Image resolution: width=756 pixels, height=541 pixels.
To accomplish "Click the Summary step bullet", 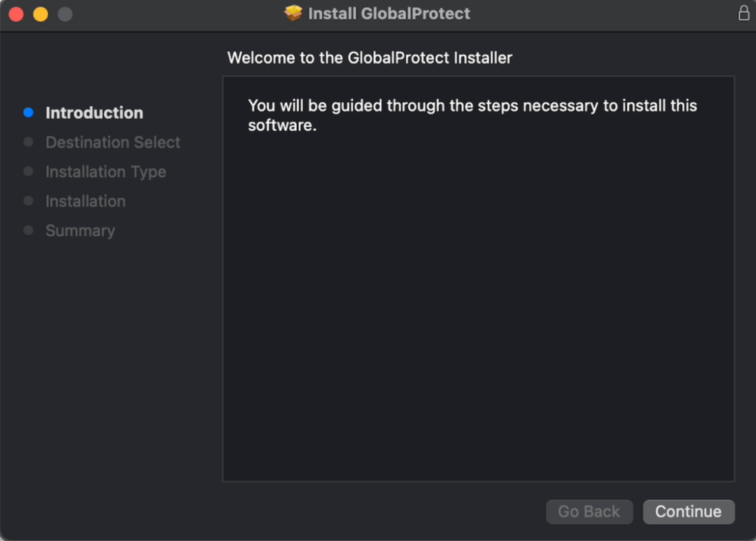I will [29, 230].
